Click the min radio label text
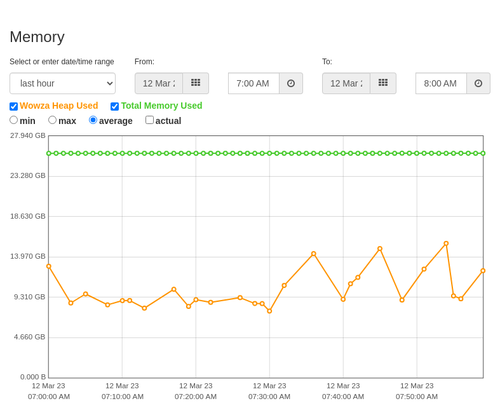Viewport: 500px width, 403px height. (x=27, y=121)
